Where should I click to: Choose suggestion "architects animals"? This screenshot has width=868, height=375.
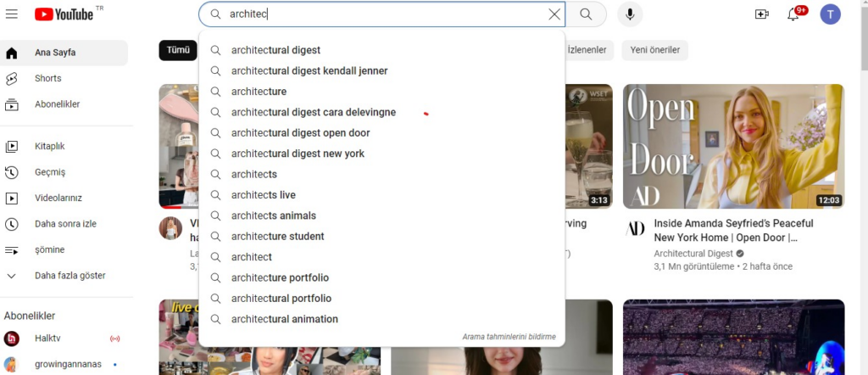[x=382, y=215]
